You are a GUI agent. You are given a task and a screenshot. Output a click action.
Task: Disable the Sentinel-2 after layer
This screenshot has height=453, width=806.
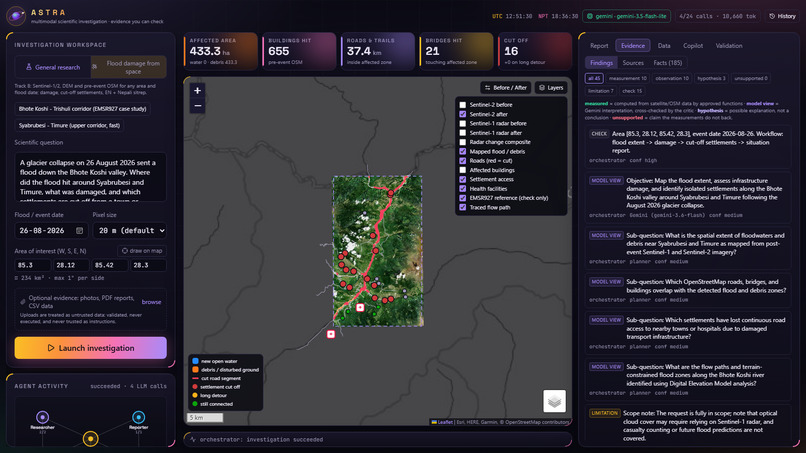[463, 114]
